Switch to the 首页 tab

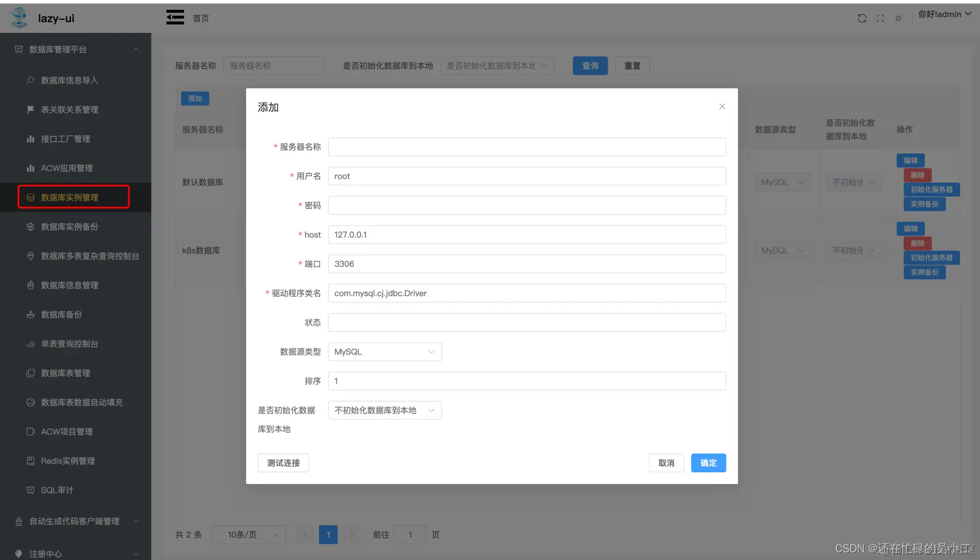200,18
